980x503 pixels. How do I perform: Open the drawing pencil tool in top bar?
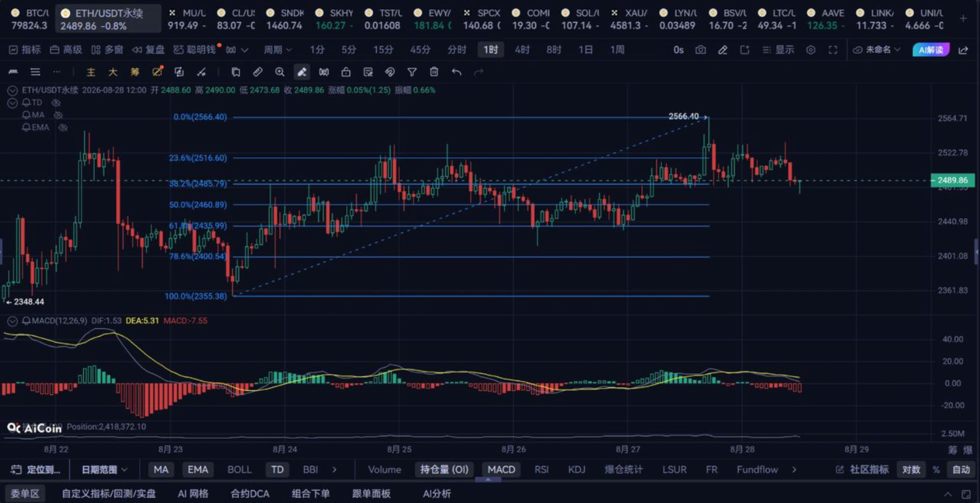point(722,50)
